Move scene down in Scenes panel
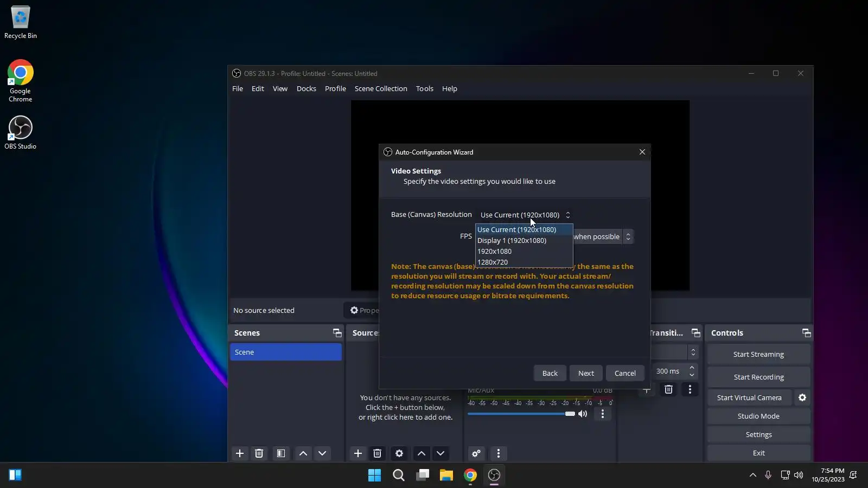 pos(322,453)
